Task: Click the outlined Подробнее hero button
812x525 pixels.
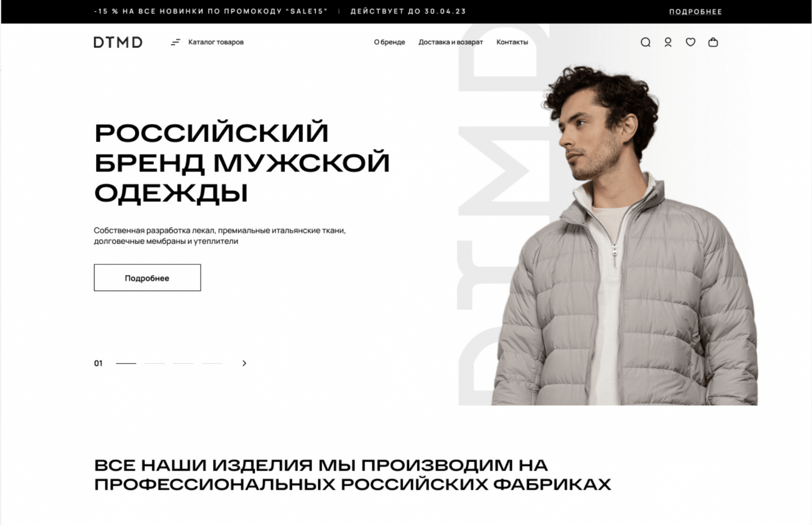Action: pyautogui.click(x=147, y=278)
